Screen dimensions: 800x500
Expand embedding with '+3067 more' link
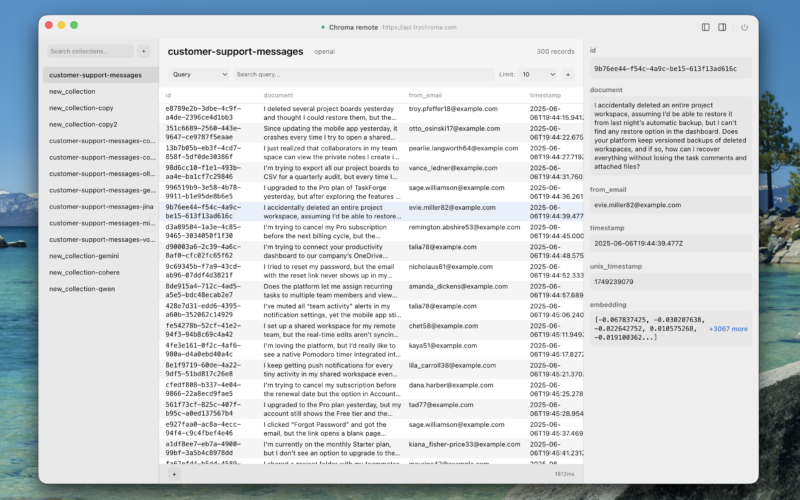tap(728, 356)
